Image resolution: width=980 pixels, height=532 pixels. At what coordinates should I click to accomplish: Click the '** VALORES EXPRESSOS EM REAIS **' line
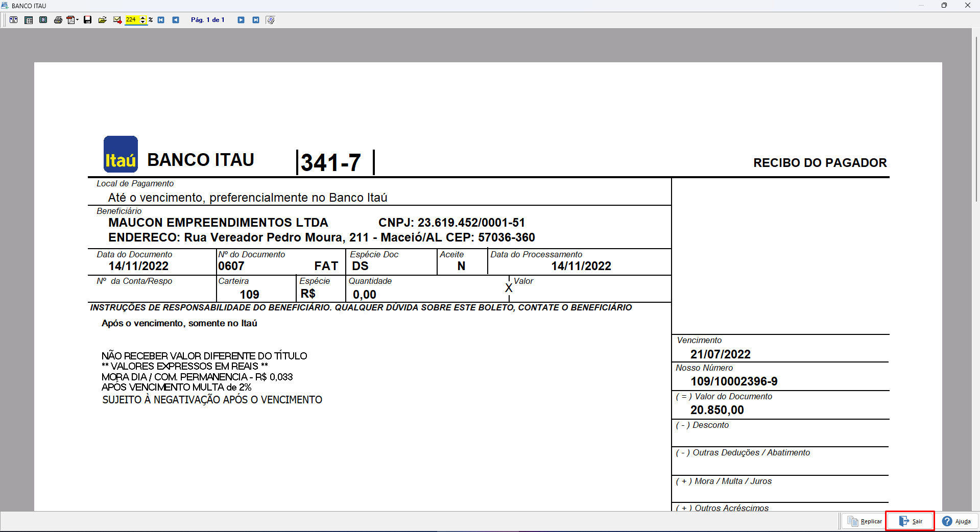tap(185, 367)
